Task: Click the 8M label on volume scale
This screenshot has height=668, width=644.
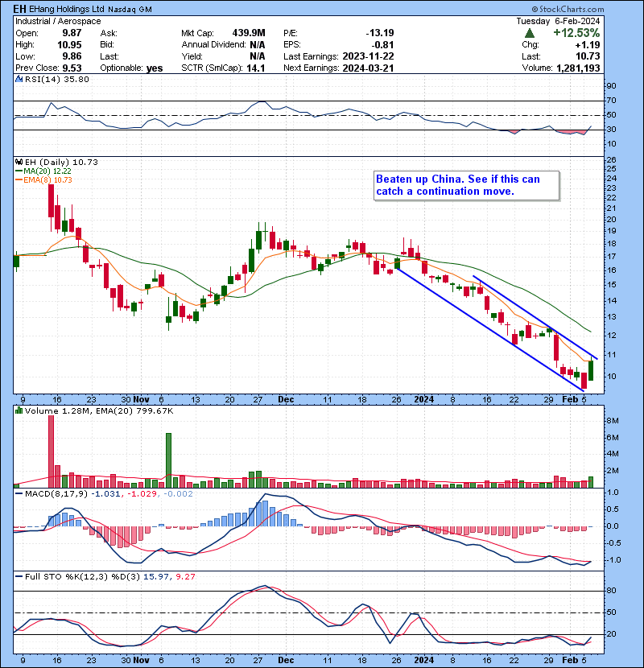Action: [x=613, y=420]
